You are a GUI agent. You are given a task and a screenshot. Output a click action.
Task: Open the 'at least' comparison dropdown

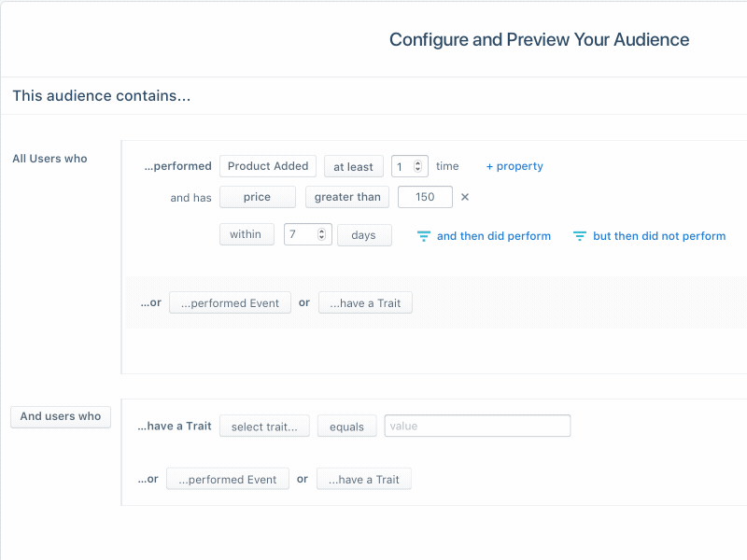coord(353,165)
